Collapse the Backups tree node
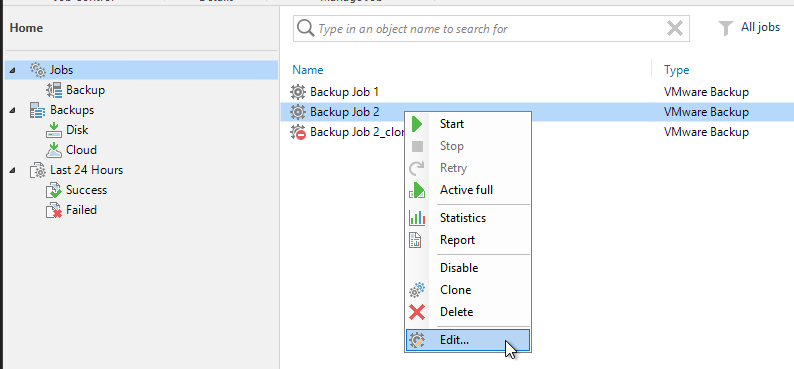This screenshot has height=369, width=794. 12,110
